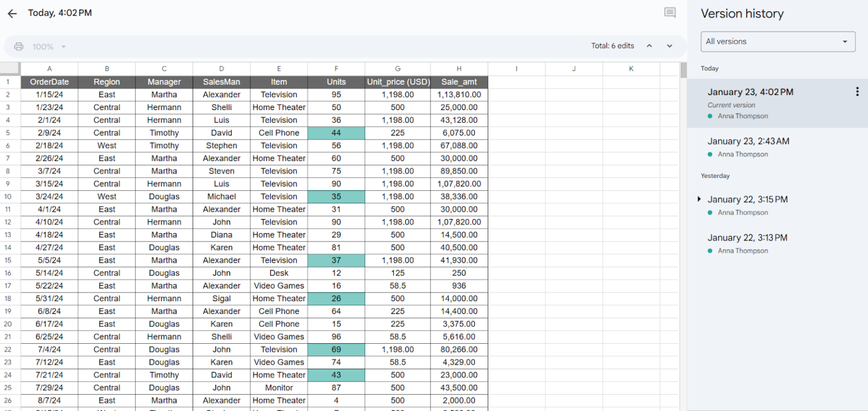The image size is (868, 411).
Task: Click the SalesMan cell Diana
Action: click(x=222, y=235)
